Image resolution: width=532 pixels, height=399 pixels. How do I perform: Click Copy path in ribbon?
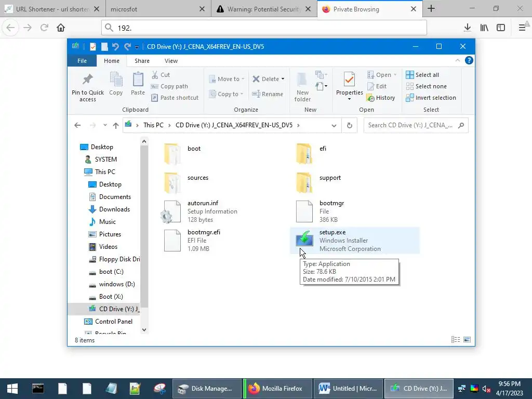169,86
